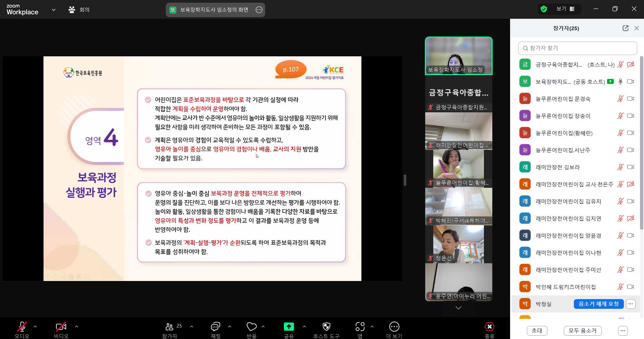Click the green 공유 share screen icon
This screenshot has height=339, width=644.
289,327
